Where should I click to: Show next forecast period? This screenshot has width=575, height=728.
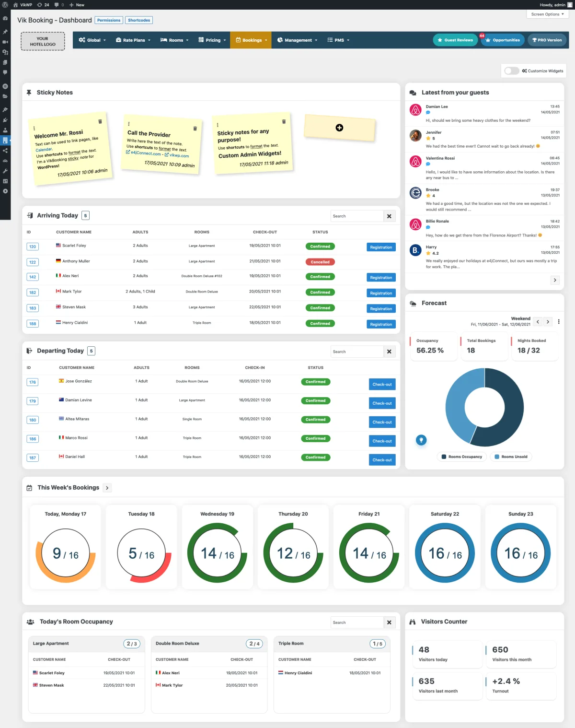pyautogui.click(x=548, y=322)
